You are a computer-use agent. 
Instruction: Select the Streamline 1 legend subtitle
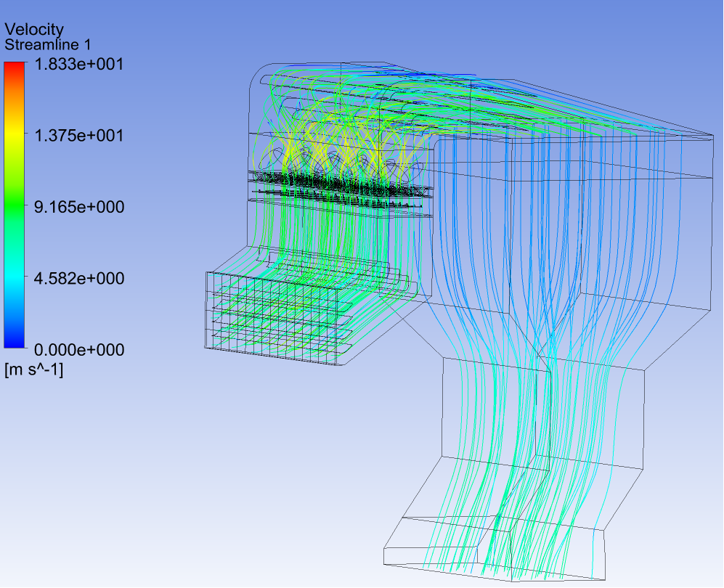(48, 44)
